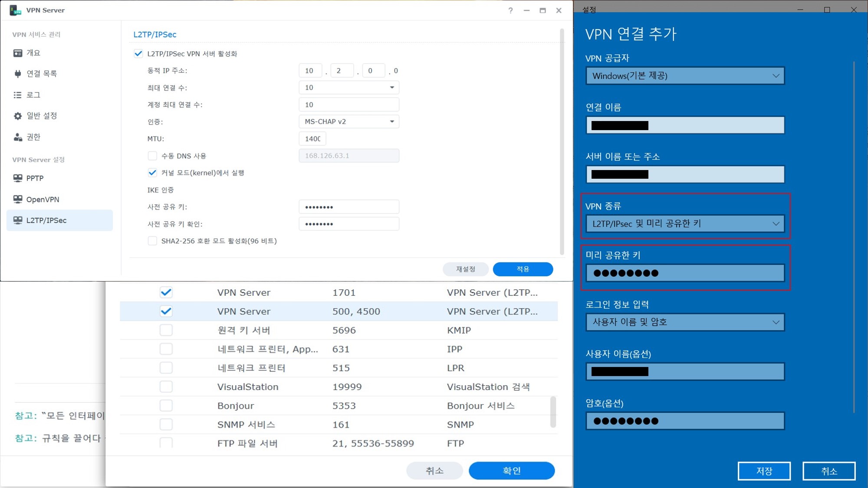The width and height of the screenshot is (868, 488).
Task: Click the 일반 설정 gear icon
Action: coord(18,116)
